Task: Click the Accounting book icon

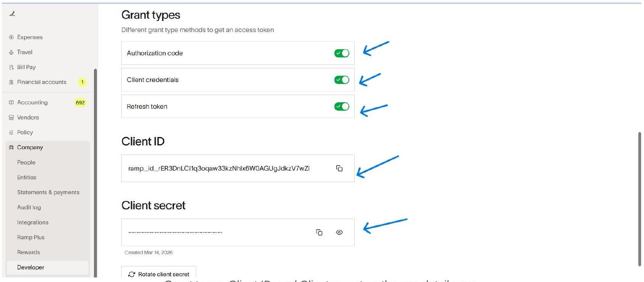Action: pos(11,103)
